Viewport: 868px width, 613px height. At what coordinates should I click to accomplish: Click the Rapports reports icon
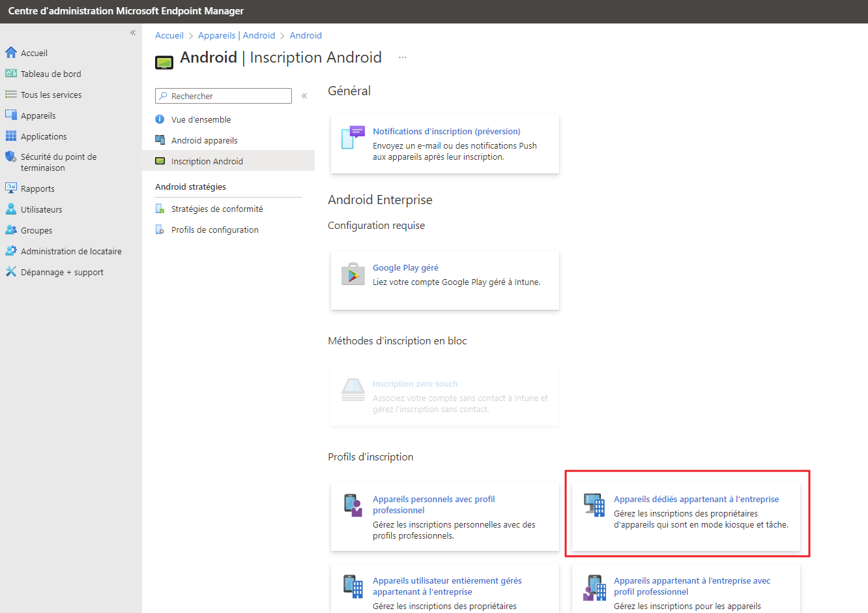pos(11,188)
